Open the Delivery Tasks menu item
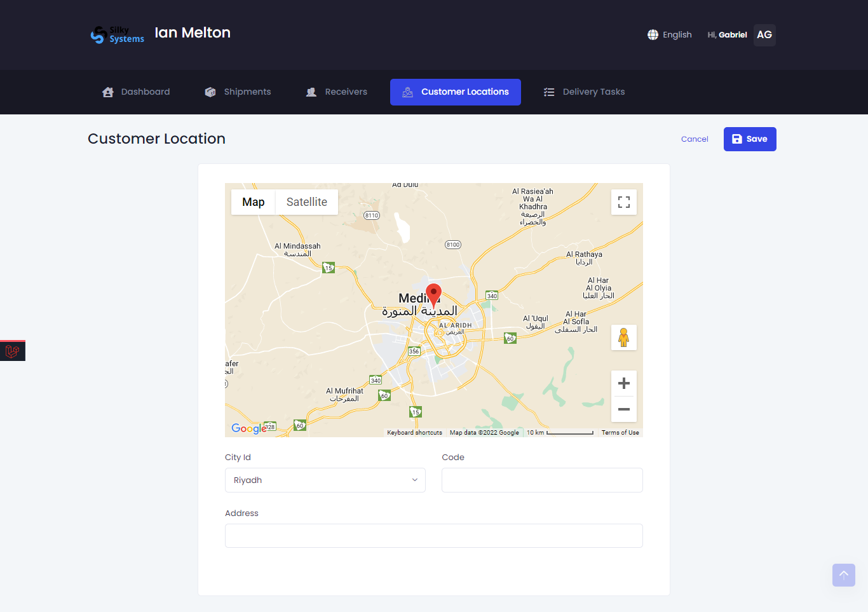This screenshot has height=612, width=868. point(583,92)
